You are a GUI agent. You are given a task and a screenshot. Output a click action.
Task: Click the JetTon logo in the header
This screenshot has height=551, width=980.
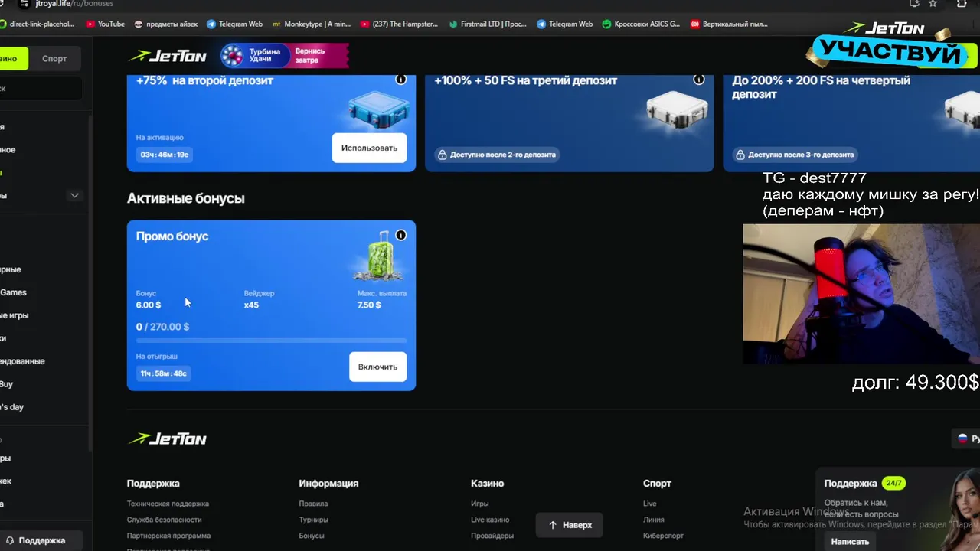pyautogui.click(x=167, y=56)
